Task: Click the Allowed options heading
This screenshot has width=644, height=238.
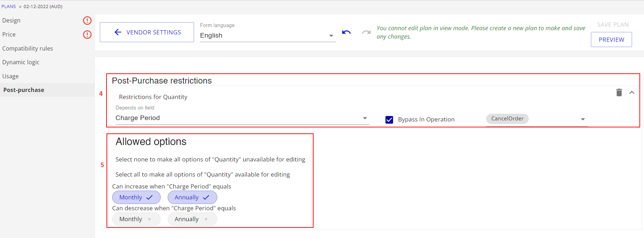Action: pyautogui.click(x=151, y=141)
